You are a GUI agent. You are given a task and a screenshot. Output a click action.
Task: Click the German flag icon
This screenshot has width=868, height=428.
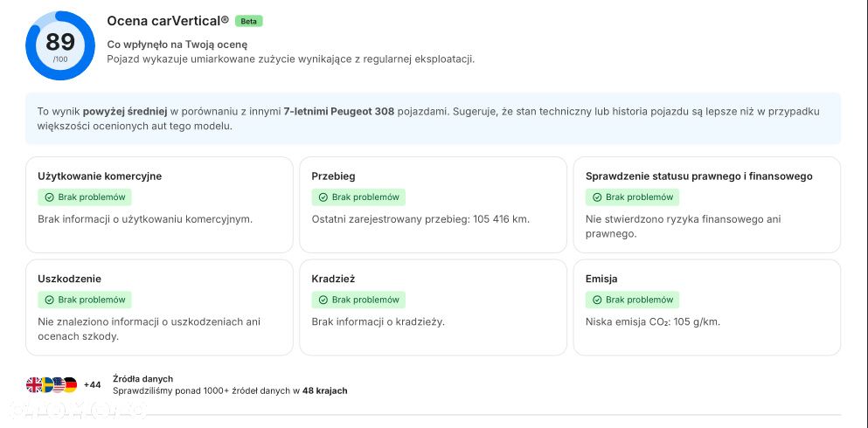pyautogui.click(x=70, y=384)
